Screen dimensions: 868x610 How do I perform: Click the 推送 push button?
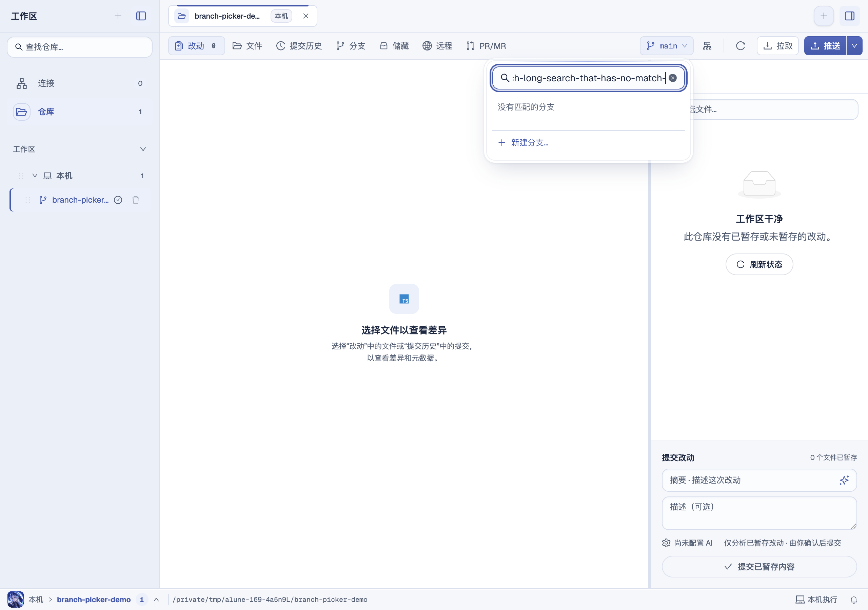[825, 46]
